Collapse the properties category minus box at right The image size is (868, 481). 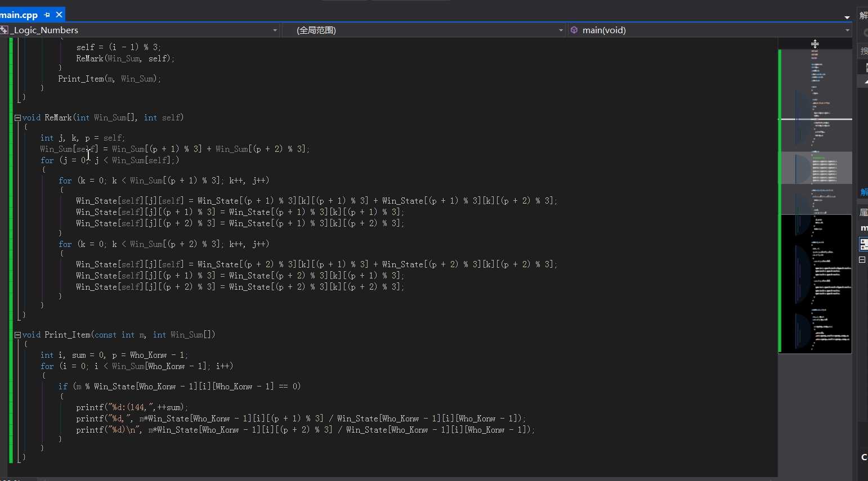coord(862,259)
